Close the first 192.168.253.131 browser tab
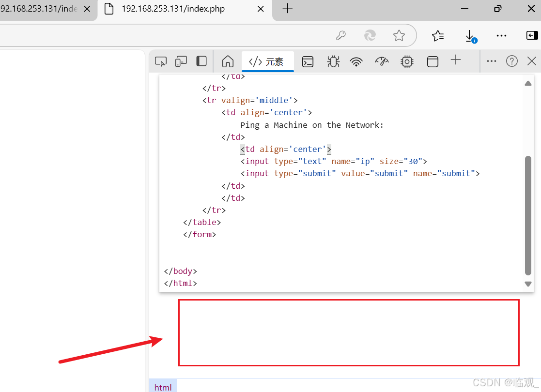Image resolution: width=541 pixels, height=392 pixels. pos(87,9)
